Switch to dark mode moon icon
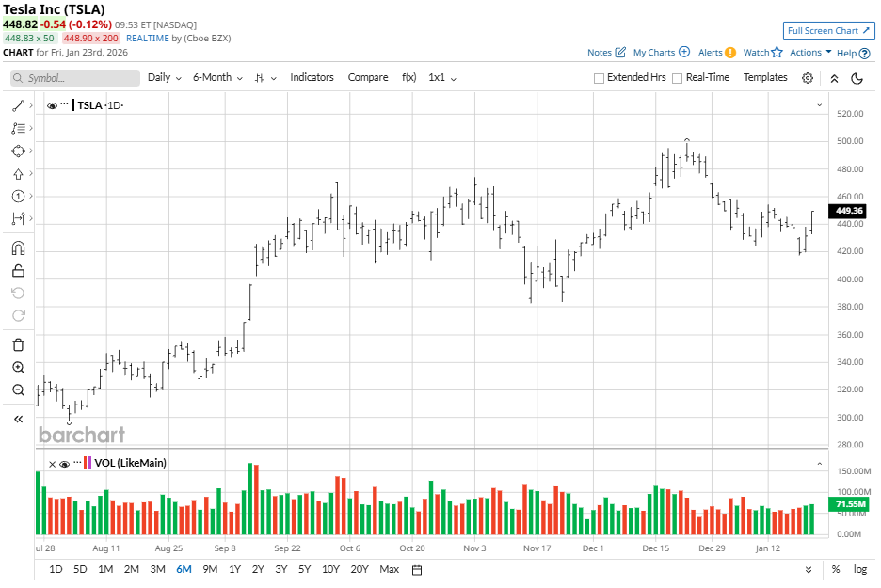The width and height of the screenshot is (881, 588). (x=857, y=78)
